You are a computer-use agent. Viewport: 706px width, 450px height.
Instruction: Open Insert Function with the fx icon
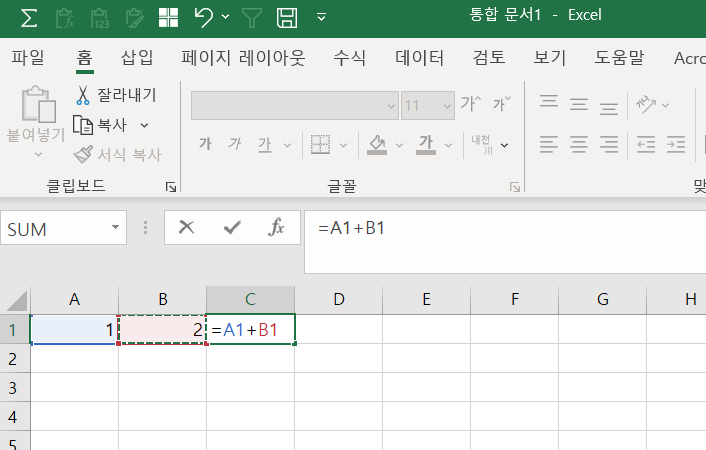click(277, 228)
